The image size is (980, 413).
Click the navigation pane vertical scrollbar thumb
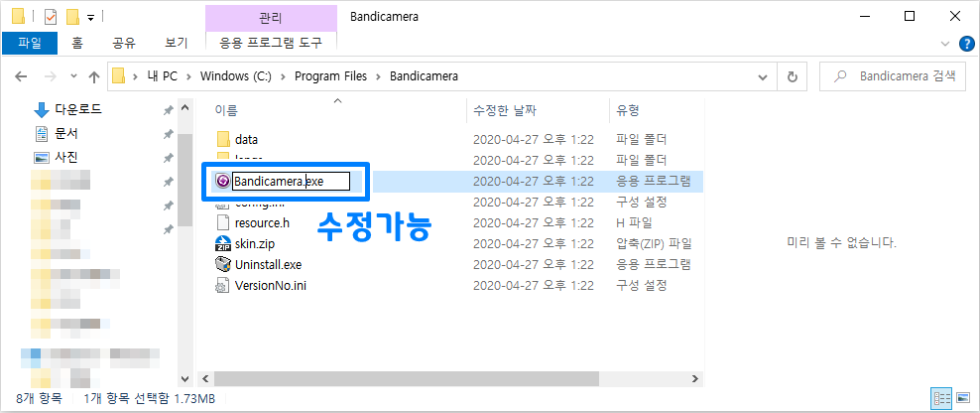(x=184, y=181)
